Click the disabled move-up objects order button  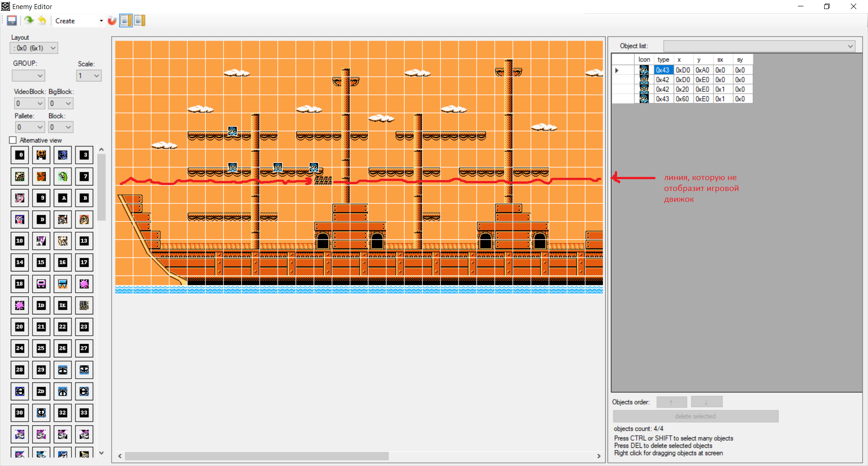[x=672, y=402]
